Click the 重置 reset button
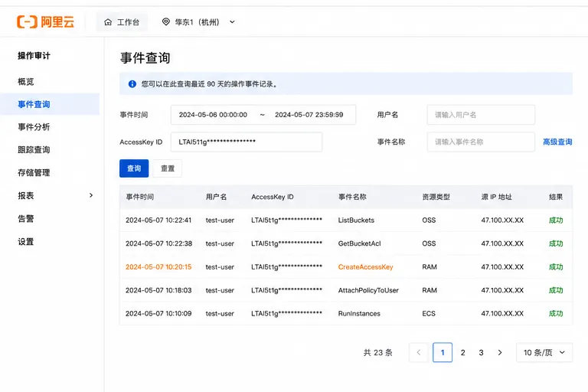This screenshot has height=392, width=588. pyautogui.click(x=168, y=168)
